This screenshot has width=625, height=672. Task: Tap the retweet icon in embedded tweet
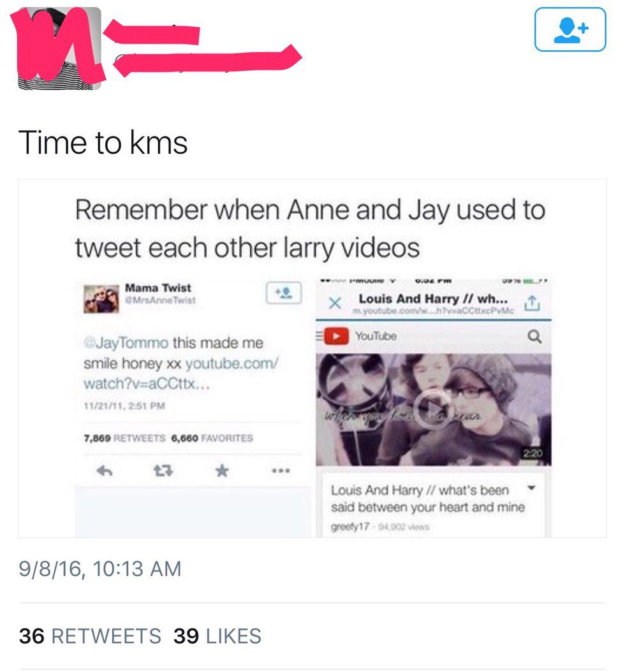163,471
